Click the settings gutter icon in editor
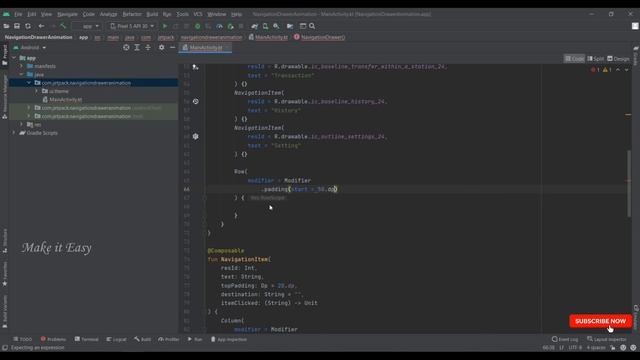The image size is (640, 360). pos(196,136)
